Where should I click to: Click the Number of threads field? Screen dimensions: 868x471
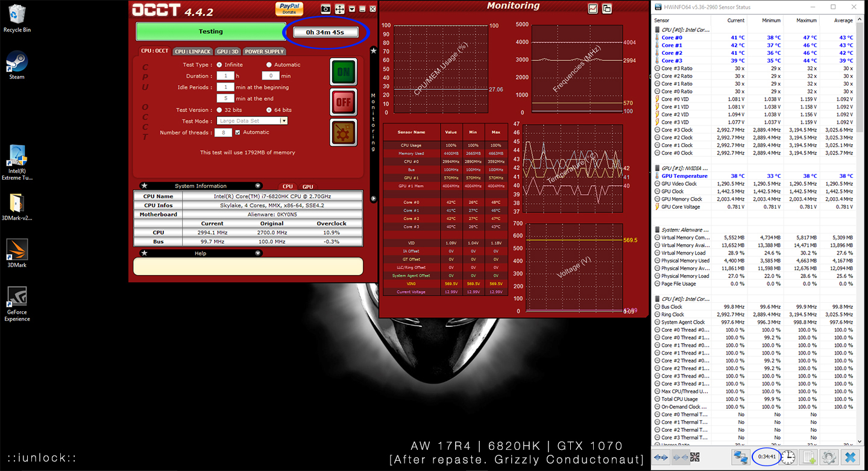pyautogui.click(x=223, y=132)
